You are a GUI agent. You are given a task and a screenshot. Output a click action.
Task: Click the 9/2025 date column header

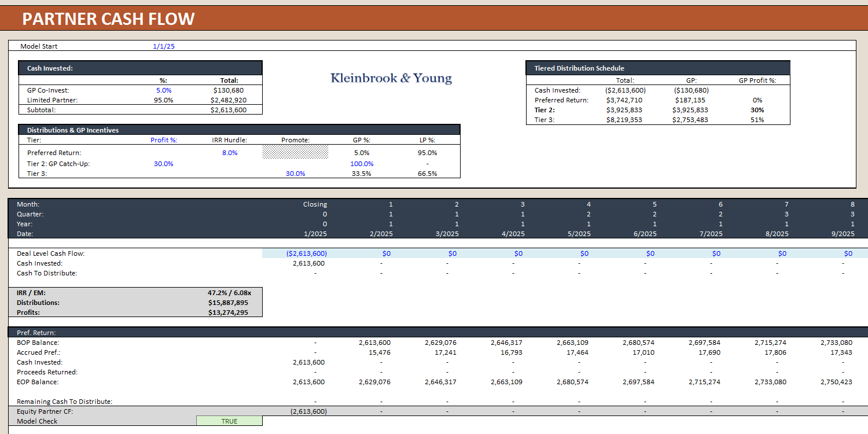[x=843, y=234]
